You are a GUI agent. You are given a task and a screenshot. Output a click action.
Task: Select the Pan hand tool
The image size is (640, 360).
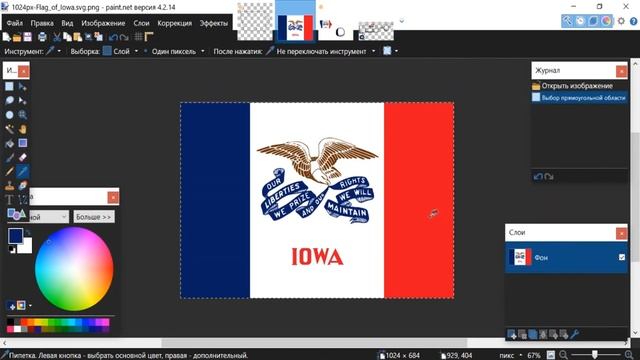tap(22, 129)
